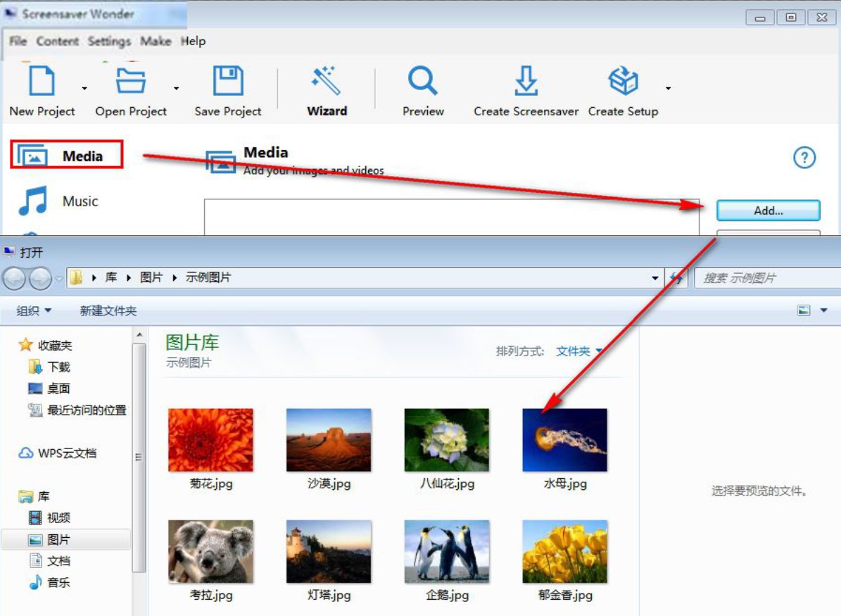The width and height of the screenshot is (841, 616).
Task: Click the Add... button
Action: pos(768,210)
